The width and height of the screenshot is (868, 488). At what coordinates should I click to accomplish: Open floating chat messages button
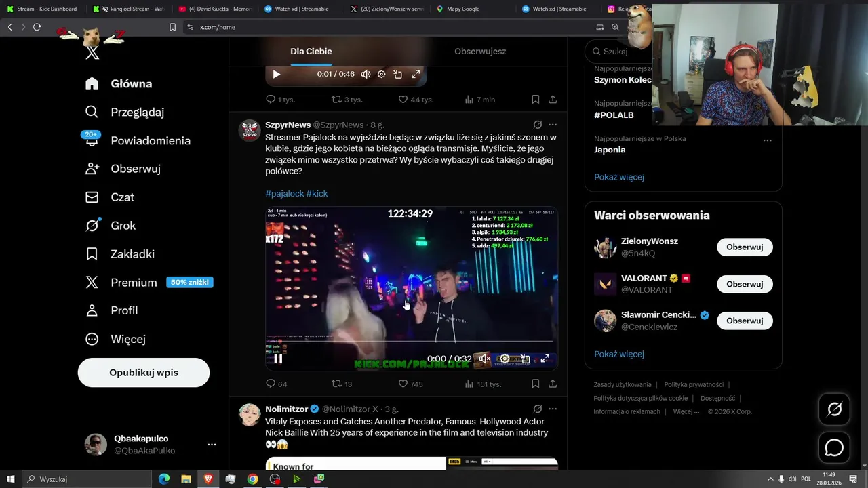[834, 448]
